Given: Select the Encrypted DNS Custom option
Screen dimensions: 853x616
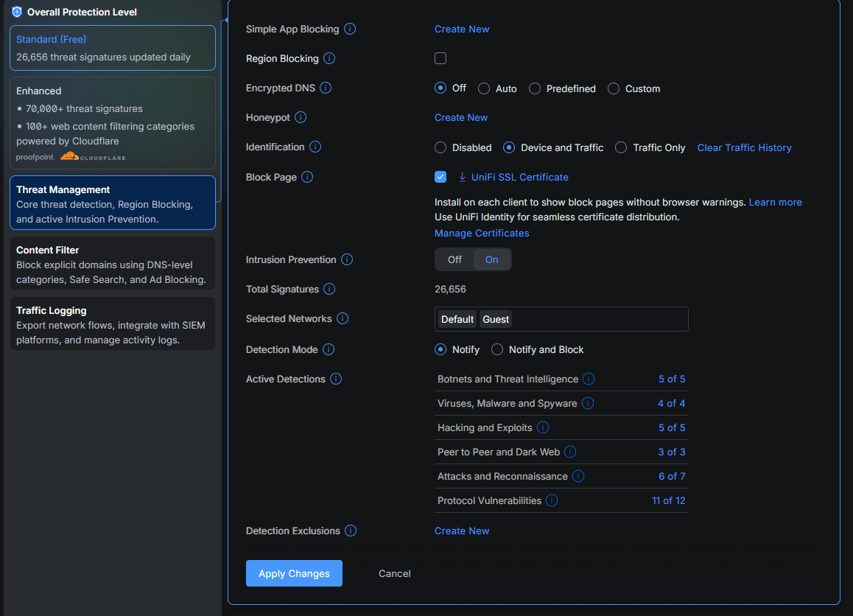Looking at the screenshot, I should (614, 88).
